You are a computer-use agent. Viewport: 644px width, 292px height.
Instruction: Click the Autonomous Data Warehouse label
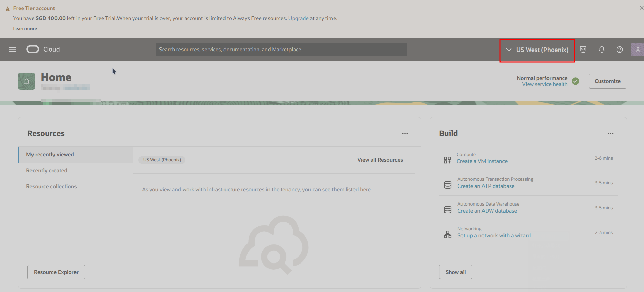488,204
